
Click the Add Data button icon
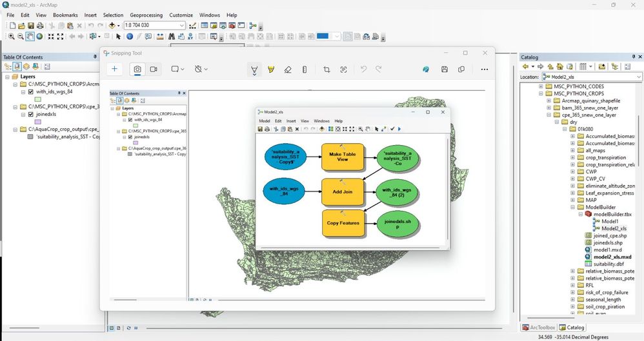[x=112, y=25]
